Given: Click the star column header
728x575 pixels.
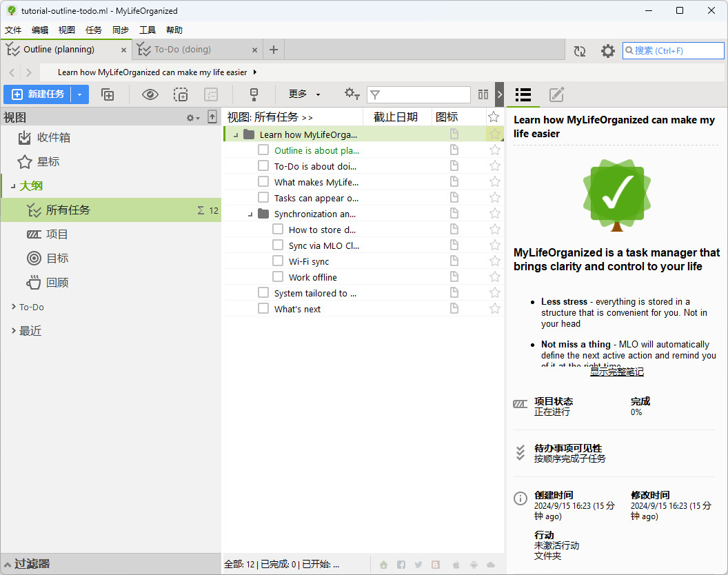Looking at the screenshot, I should (x=494, y=117).
